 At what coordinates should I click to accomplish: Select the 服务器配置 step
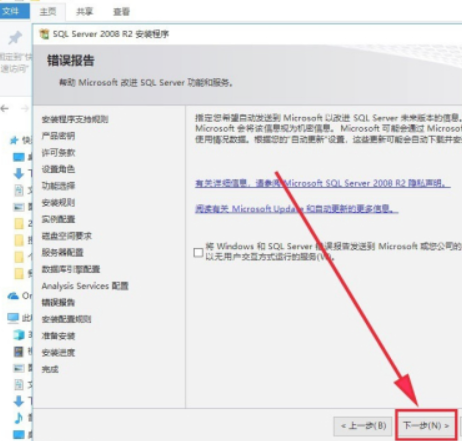(x=62, y=252)
